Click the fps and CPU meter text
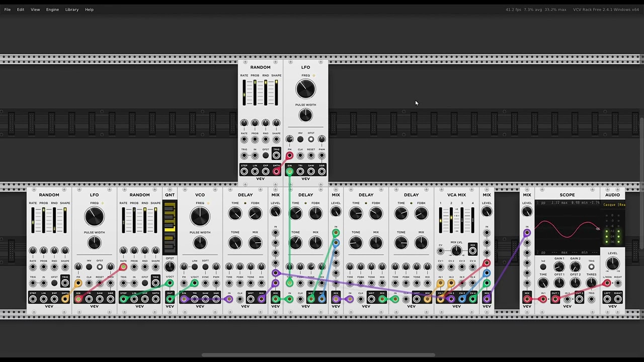The width and height of the screenshot is (644, 362). tap(536, 10)
